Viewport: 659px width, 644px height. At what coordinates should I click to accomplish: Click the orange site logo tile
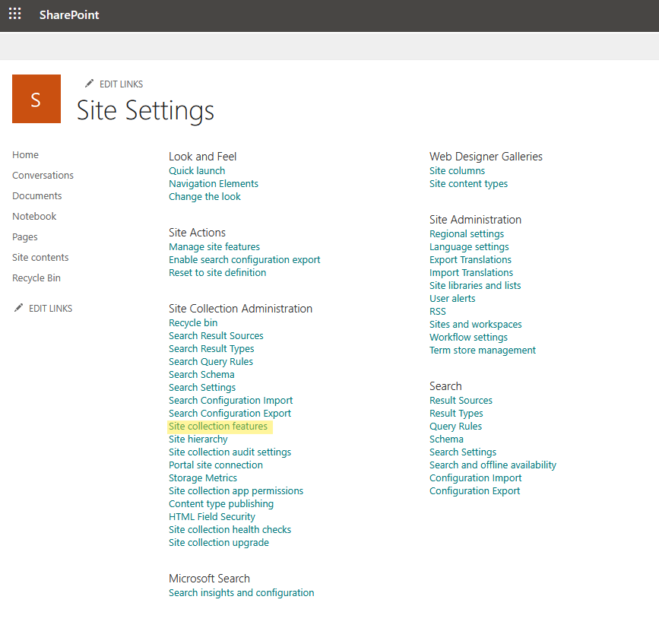click(36, 98)
